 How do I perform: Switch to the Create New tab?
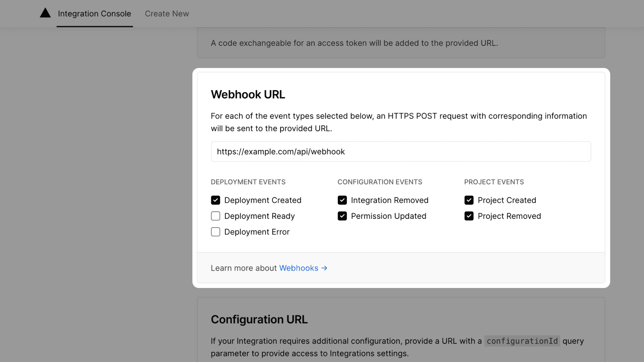coord(167,13)
